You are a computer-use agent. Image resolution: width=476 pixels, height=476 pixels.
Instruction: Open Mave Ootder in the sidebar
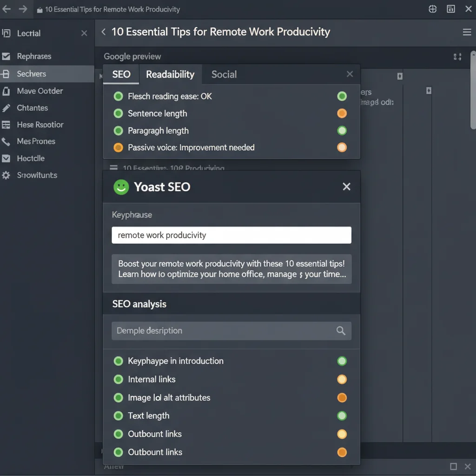click(47, 91)
